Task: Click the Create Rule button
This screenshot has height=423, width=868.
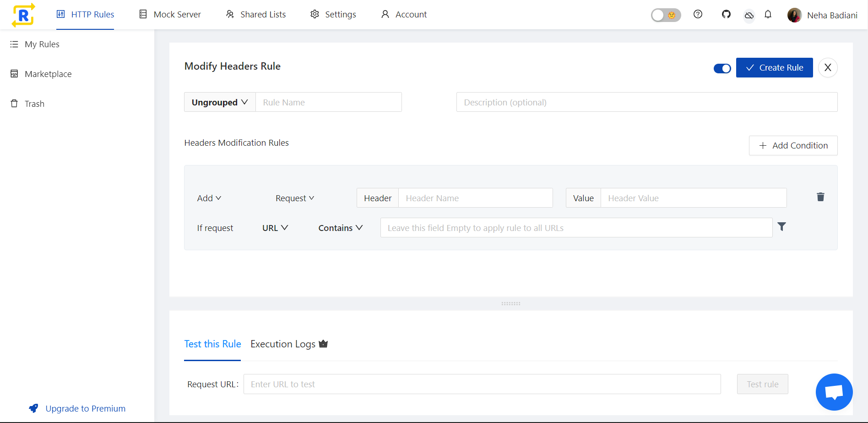Action: coord(774,67)
